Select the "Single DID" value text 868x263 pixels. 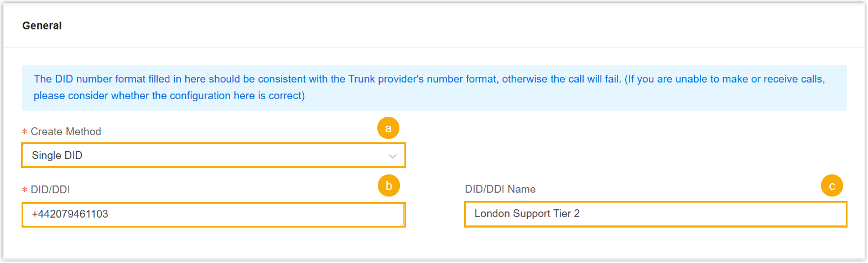[x=57, y=156]
